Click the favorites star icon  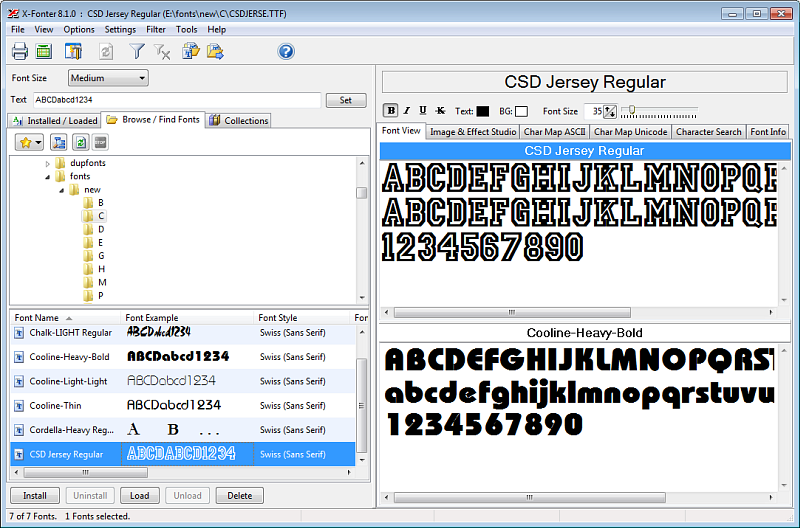click(x=29, y=142)
